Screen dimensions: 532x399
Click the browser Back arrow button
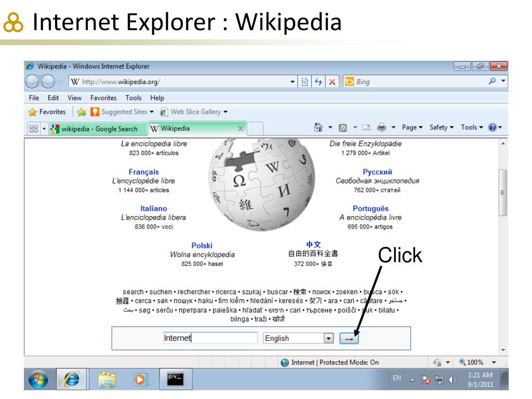point(32,82)
